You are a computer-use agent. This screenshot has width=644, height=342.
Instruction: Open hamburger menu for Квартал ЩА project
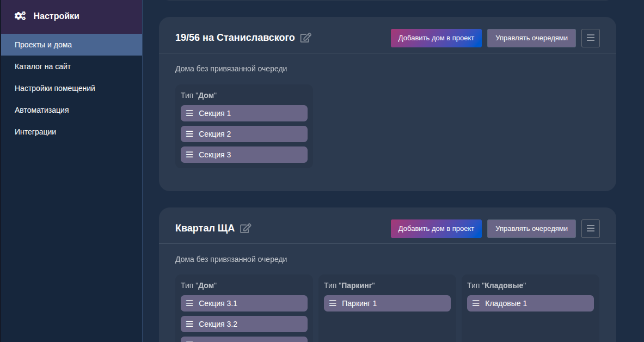[590, 229]
